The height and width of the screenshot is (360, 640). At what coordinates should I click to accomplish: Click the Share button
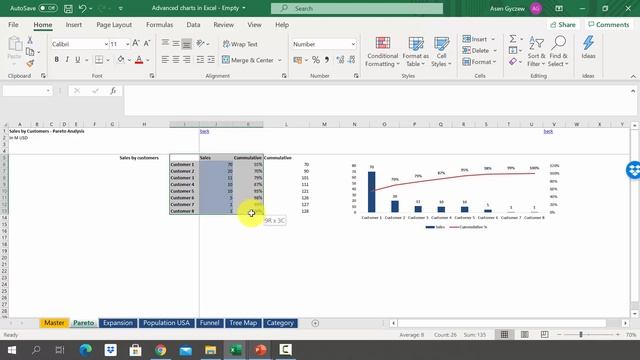tap(562, 25)
